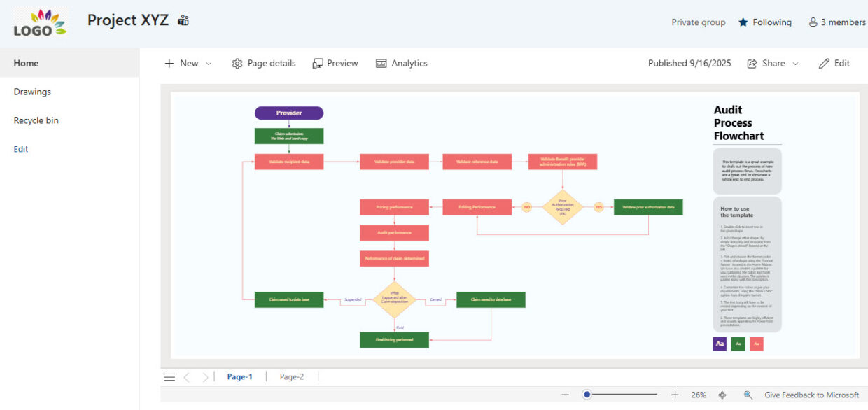
Task: Click the Edit pencil button in toolbar
Action: pos(834,63)
